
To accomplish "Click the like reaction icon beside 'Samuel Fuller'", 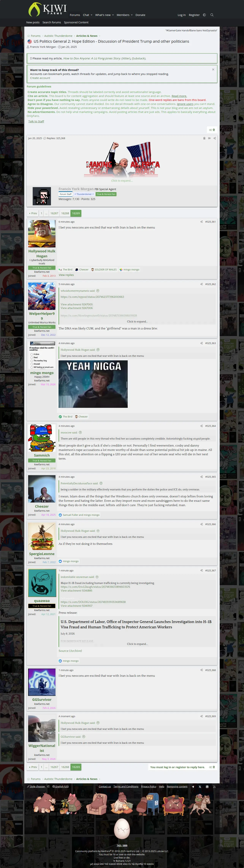I will point(60,515).
